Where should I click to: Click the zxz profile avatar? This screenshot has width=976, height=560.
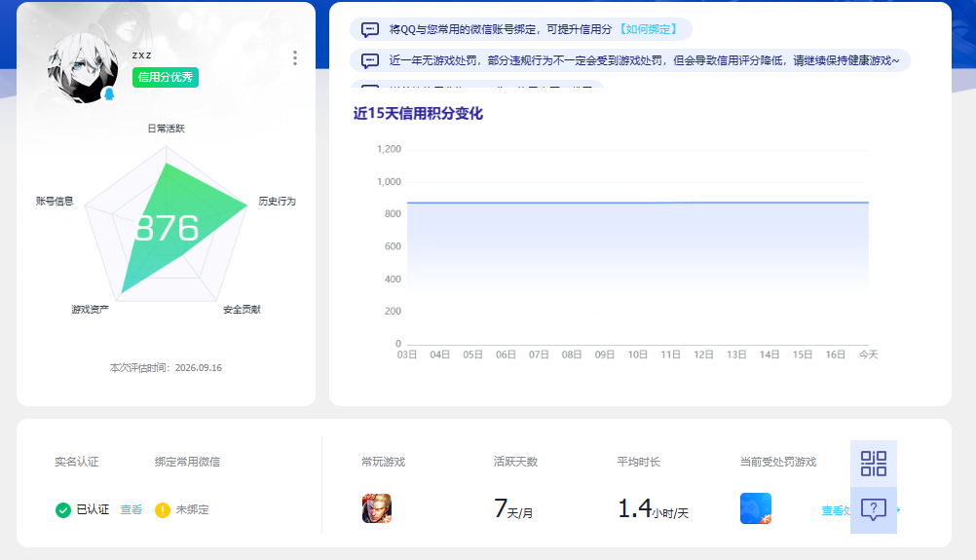point(83,68)
